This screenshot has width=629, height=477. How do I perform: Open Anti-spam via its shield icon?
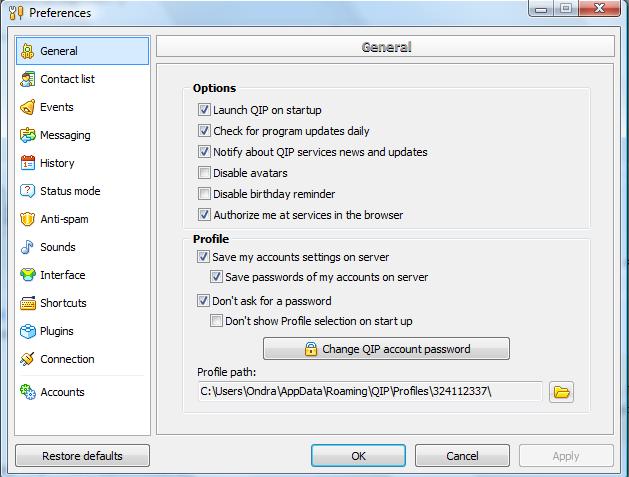click(28, 220)
